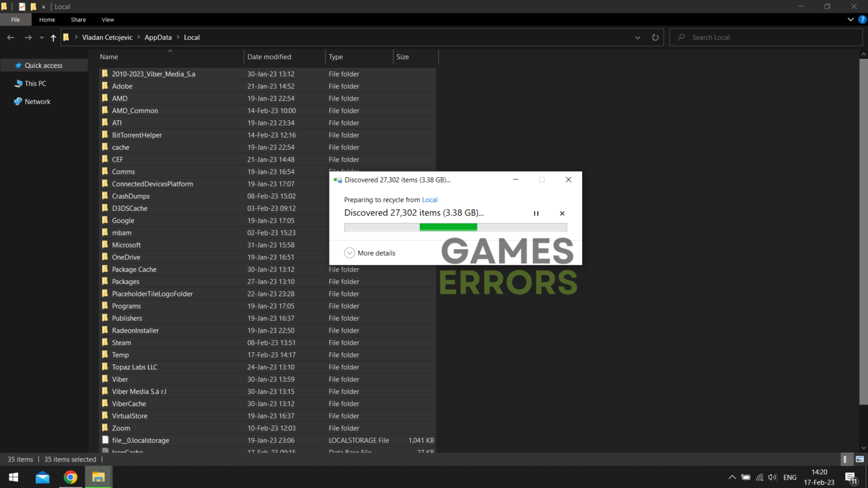Collapse the ribbon using the chevron arrow
Viewport: 868px width, 488px height.
850,19
